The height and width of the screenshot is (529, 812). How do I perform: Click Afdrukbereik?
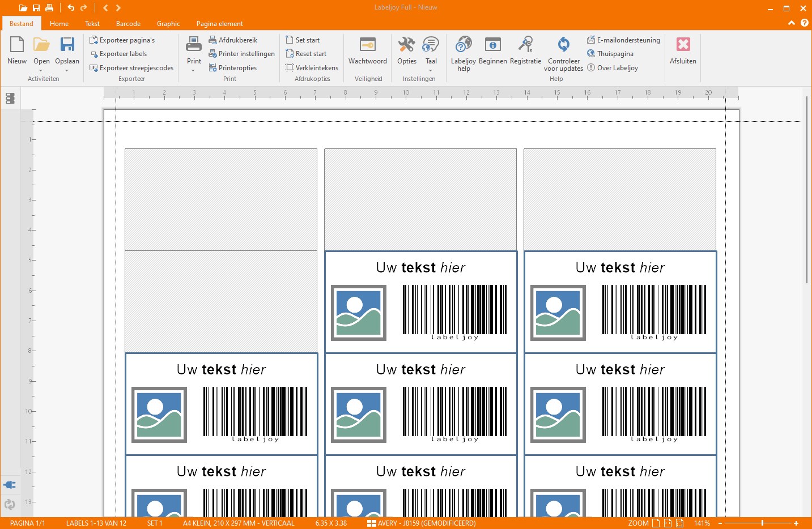point(233,40)
